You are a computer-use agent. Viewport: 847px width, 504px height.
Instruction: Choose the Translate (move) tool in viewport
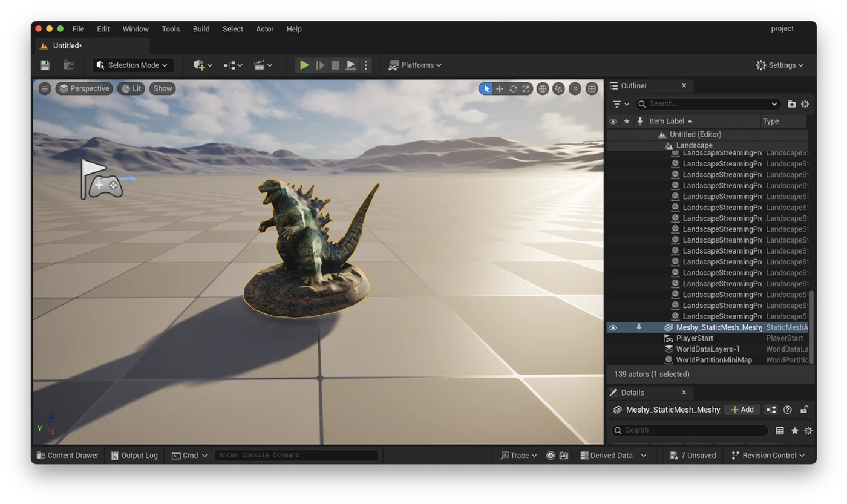(x=500, y=89)
